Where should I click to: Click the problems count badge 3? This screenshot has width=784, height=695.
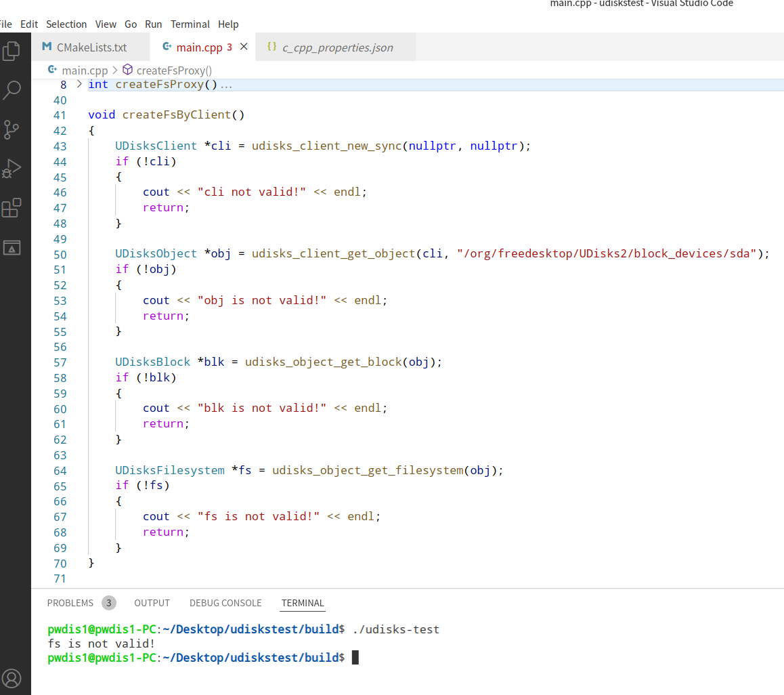tap(109, 603)
